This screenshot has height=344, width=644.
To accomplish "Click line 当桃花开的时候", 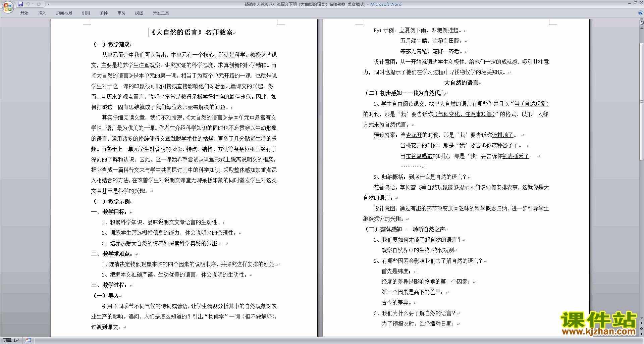I will coord(462,145).
